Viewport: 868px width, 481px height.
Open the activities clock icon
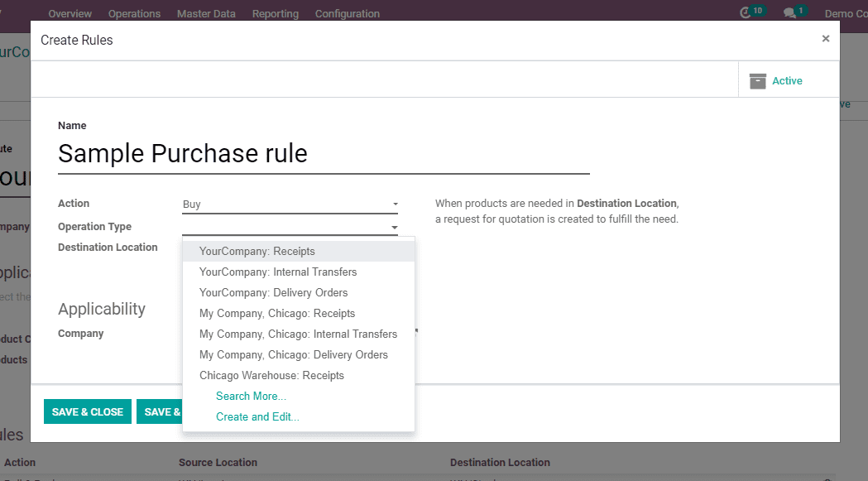(x=745, y=12)
